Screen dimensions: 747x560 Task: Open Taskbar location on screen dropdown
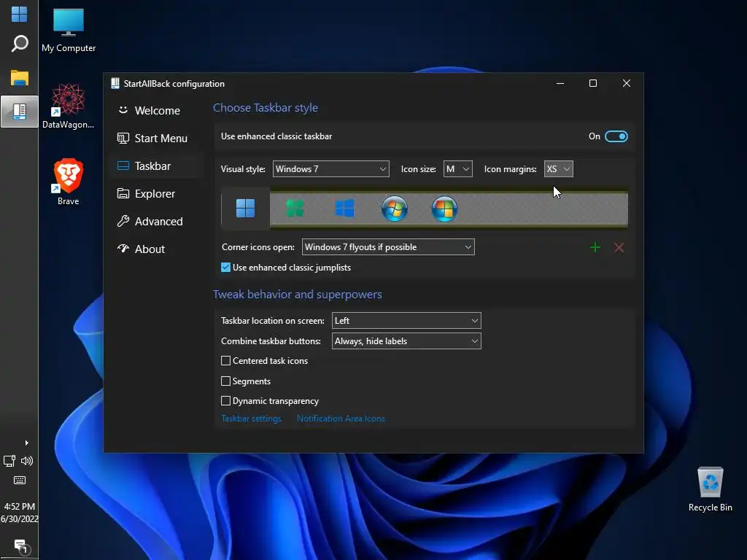pyautogui.click(x=406, y=321)
